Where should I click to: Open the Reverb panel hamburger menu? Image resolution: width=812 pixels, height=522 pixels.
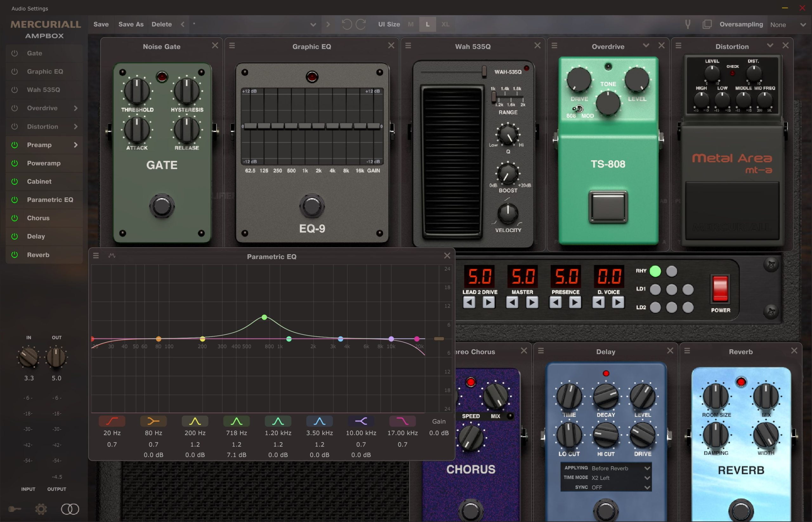(x=687, y=351)
